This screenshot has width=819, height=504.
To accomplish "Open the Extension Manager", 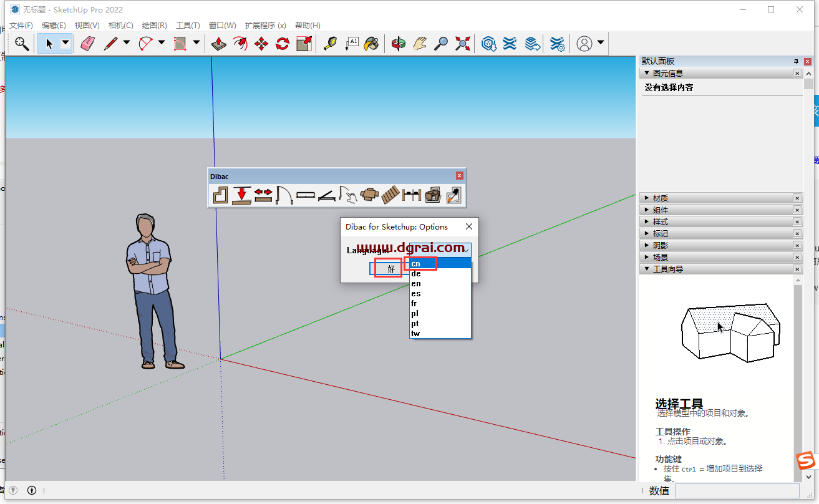I will 558,44.
